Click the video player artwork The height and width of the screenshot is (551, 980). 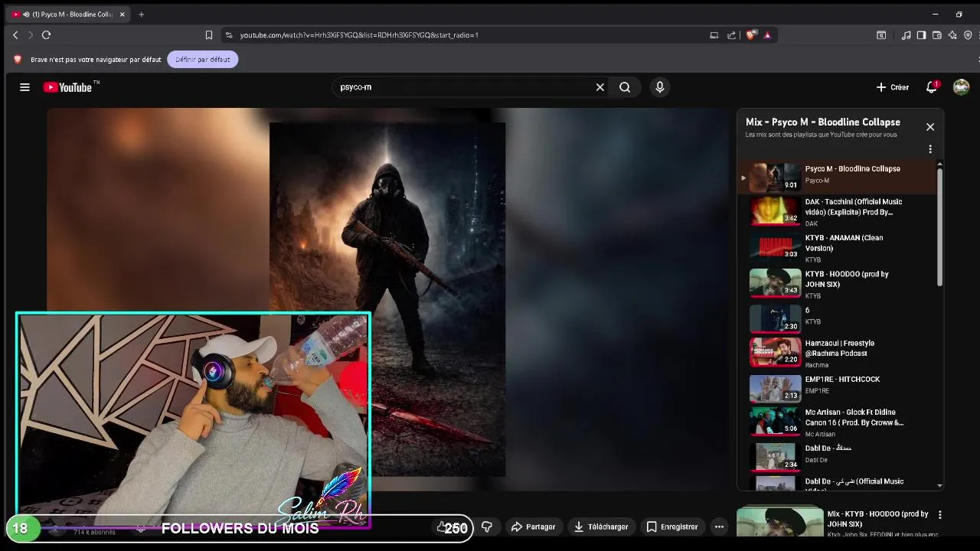pos(387,298)
